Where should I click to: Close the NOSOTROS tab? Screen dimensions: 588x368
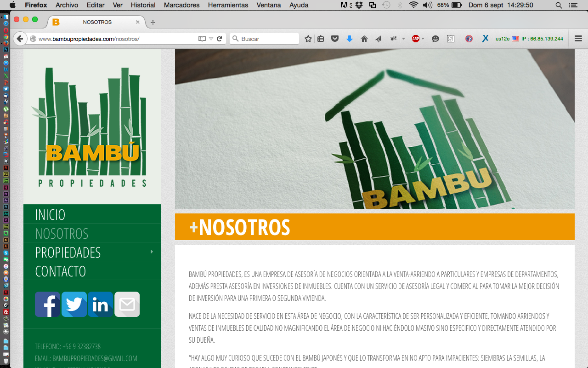pyautogui.click(x=138, y=22)
